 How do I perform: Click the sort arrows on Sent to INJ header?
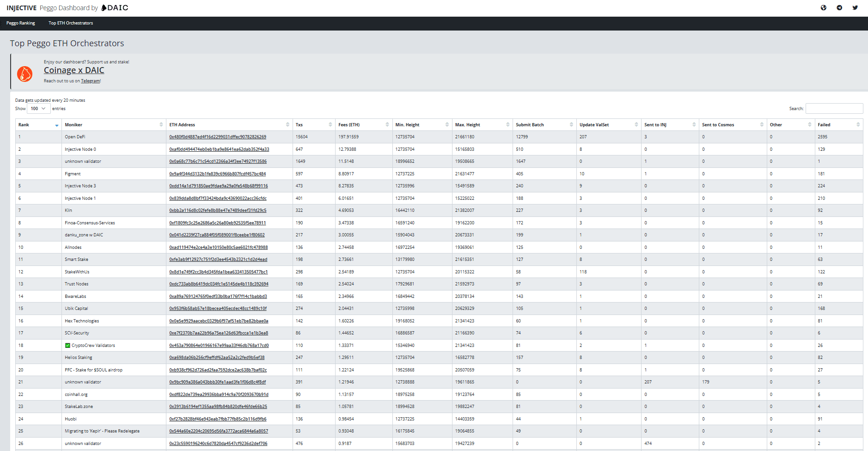coord(694,124)
